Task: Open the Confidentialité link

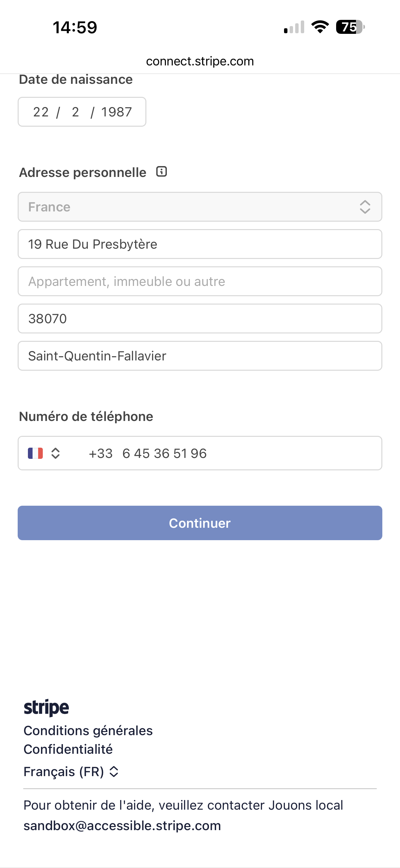Action: [x=68, y=749]
